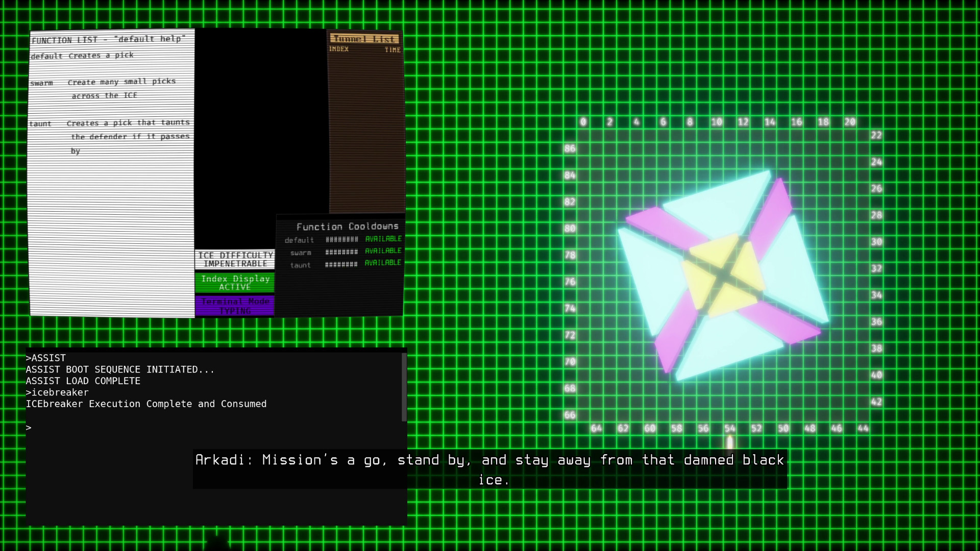
Task: Click grid index marker 20 at the top
Action: coord(849,122)
